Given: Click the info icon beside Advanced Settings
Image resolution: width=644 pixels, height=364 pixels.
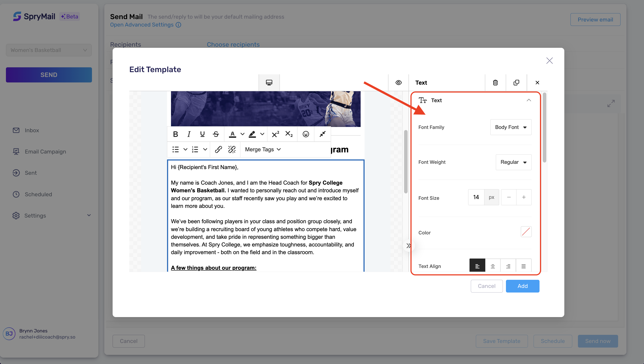Looking at the screenshot, I should pos(178,25).
